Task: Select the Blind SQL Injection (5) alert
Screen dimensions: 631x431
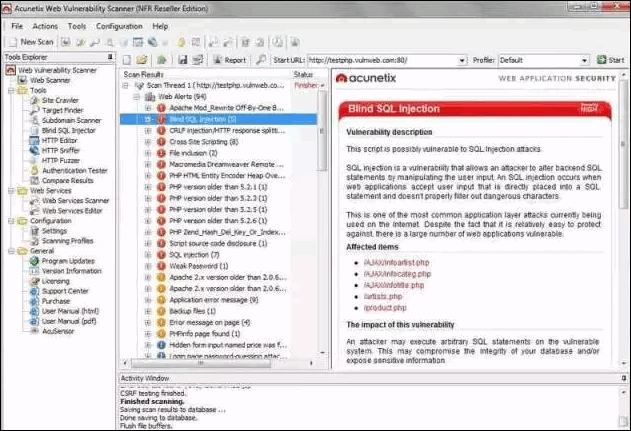Action: tap(202, 119)
